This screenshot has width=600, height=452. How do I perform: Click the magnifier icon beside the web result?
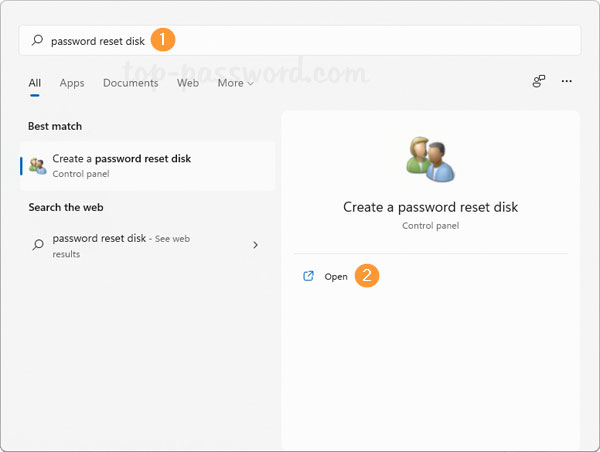(x=38, y=245)
